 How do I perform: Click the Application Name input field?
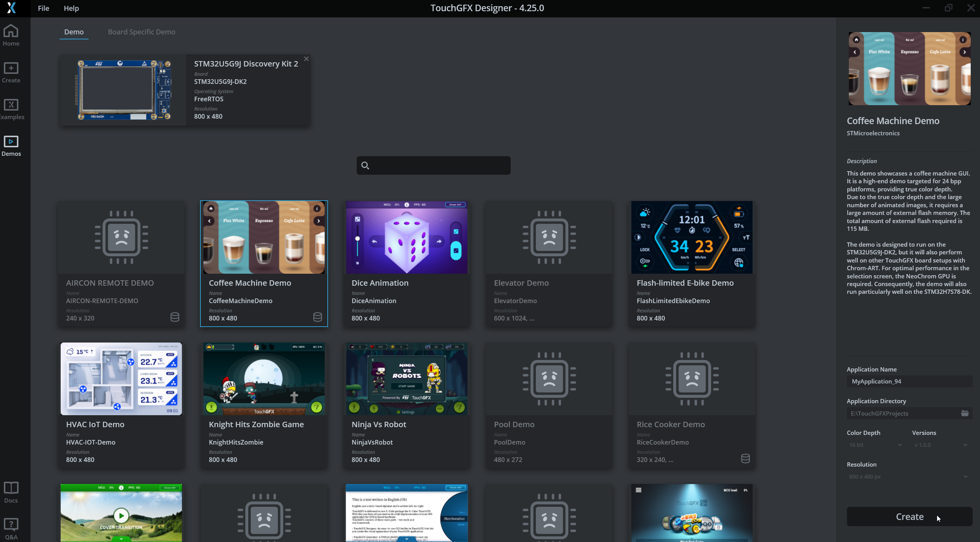909,381
